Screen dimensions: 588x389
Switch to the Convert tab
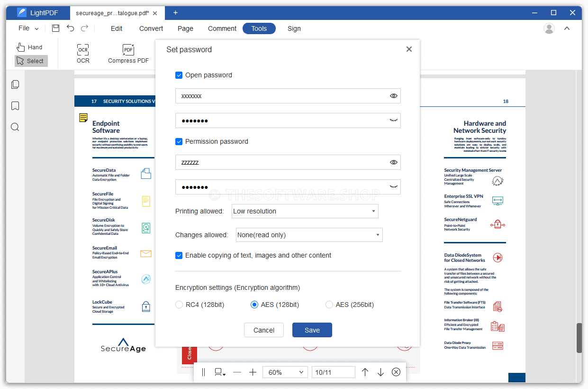click(151, 28)
